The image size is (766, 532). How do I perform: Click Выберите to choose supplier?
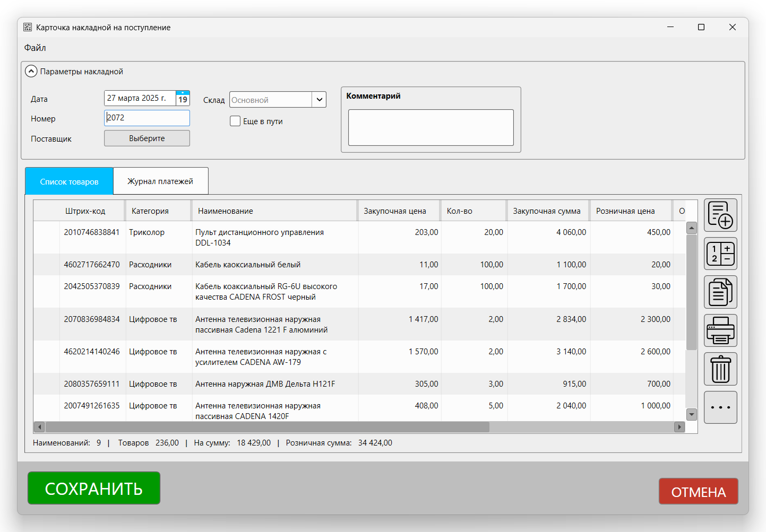pos(147,138)
